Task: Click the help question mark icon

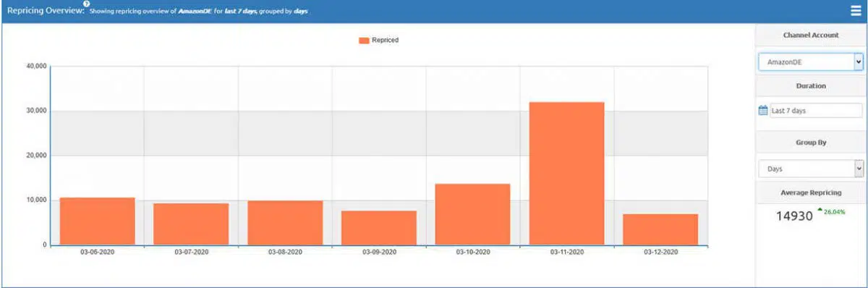Action: point(86,4)
